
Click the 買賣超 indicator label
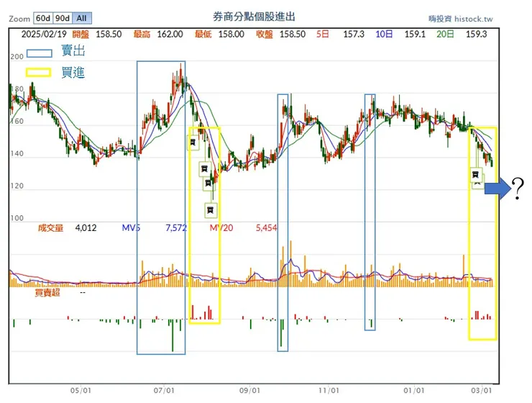(x=47, y=292)
